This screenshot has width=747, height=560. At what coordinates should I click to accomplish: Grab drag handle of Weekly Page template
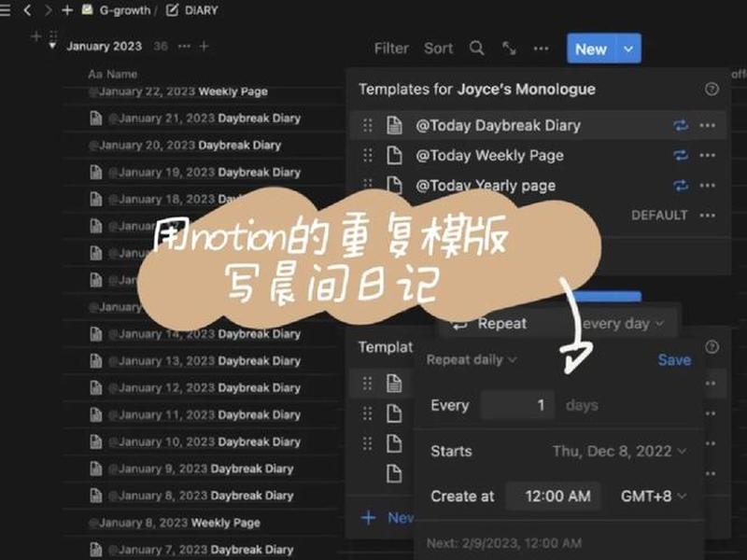367,155
